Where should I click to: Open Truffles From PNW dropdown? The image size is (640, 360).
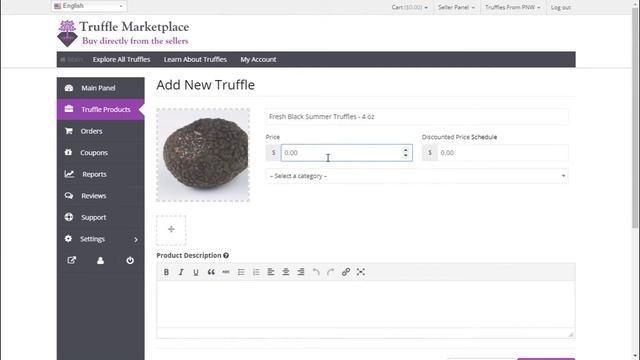[513, 7]
